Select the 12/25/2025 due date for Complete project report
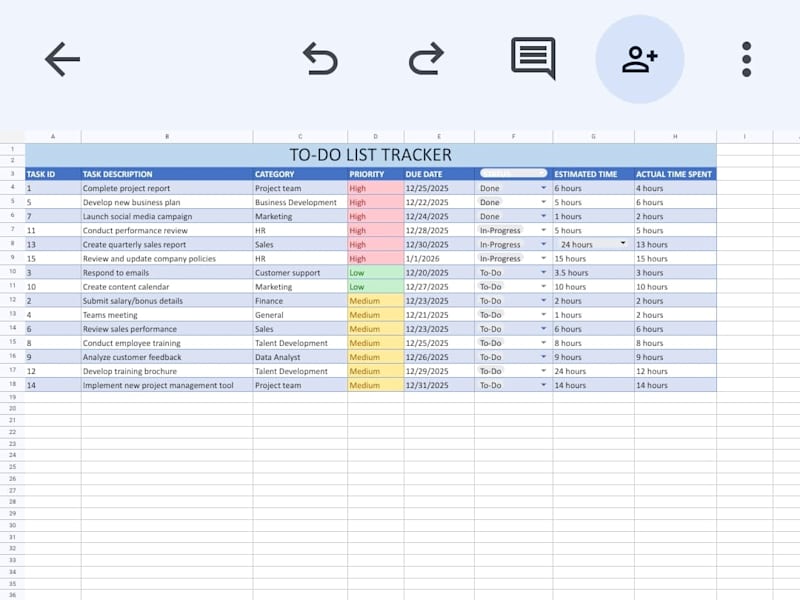 (439, 188)
